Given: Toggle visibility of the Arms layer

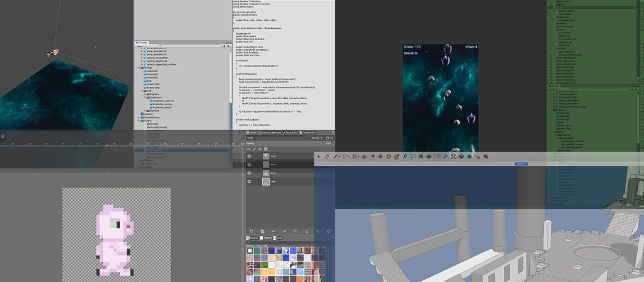Looking at the screenshot, I should pyautogui.click(x=249, y=165).
